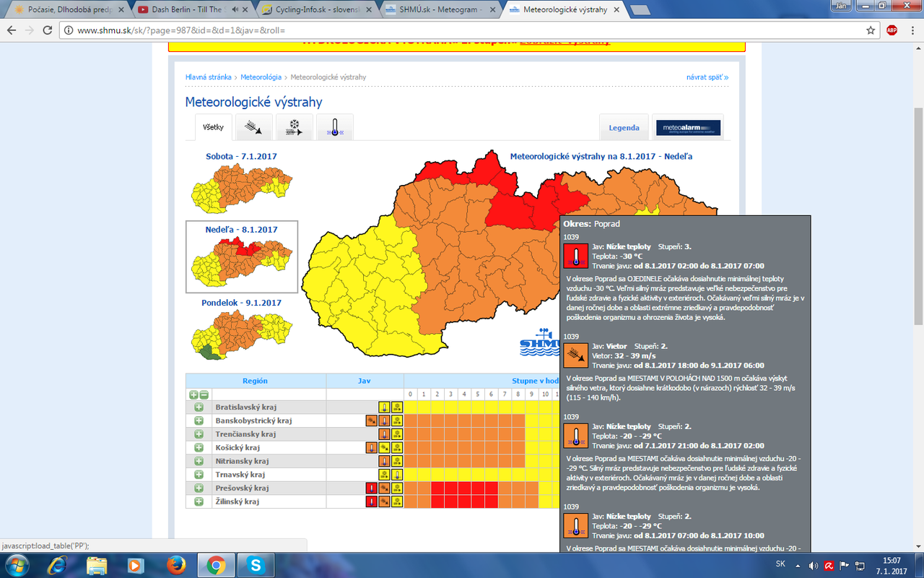The image size is (924, 578).
Task: Expand the Žilinský kraj row
Action: click(199, 501)
